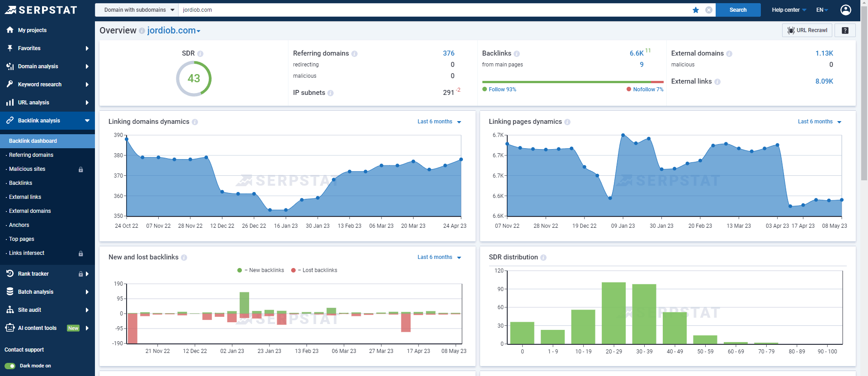
Task: Click the External links info icon
Action: 717,82
